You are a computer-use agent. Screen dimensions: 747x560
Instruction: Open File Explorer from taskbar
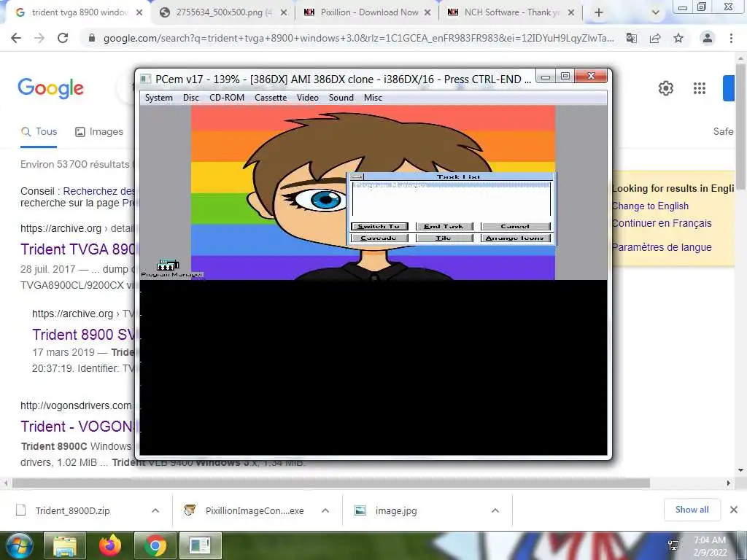point(65,545)
